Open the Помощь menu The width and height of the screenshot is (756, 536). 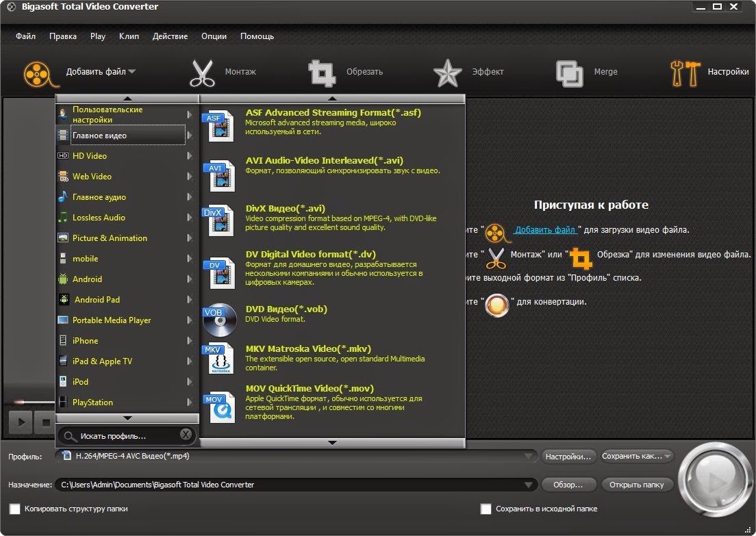click(257, 36)
